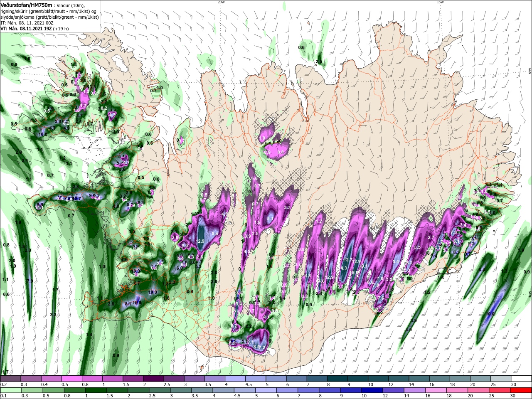The image size is (532, 399).
Task: Click the Veðurstofan/HM750m map title
Action: coord(26,5)
